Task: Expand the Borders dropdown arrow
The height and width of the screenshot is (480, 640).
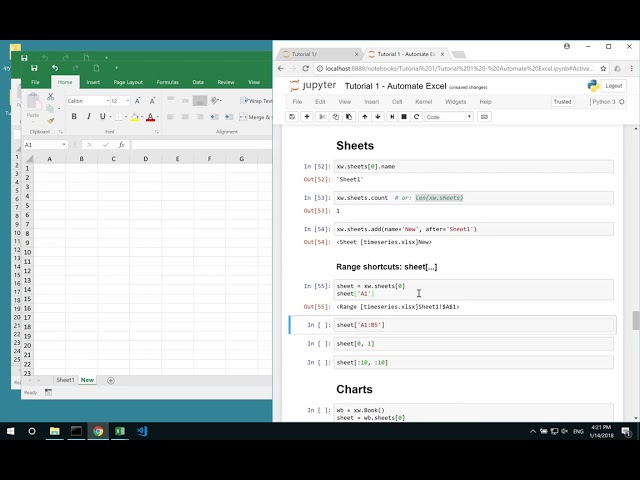Action: [x=125, y=117]
